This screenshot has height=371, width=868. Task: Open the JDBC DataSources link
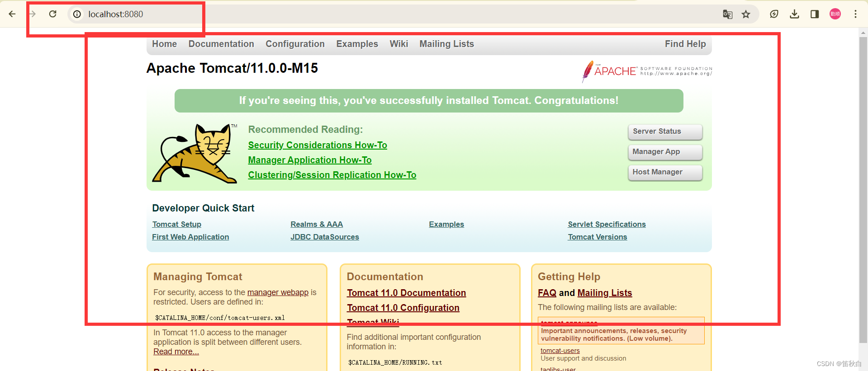tap(325, 237)
